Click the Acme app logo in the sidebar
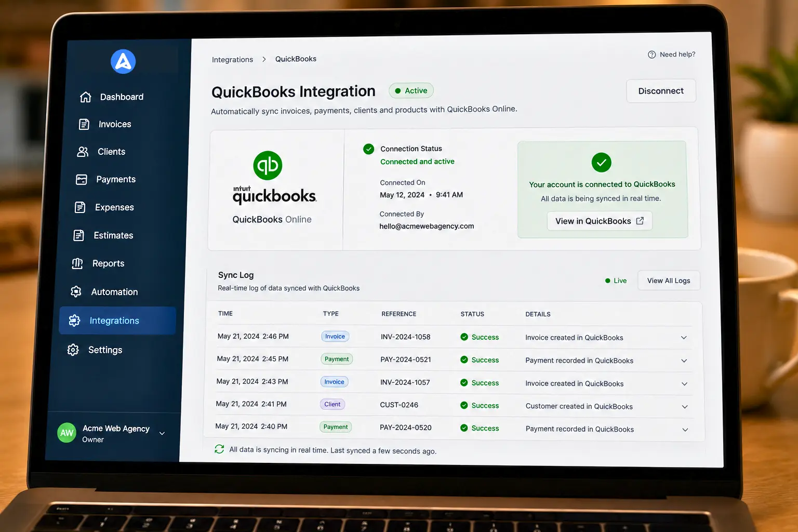The width and height of the screenshot is (798, 532). tap(123, 62)
